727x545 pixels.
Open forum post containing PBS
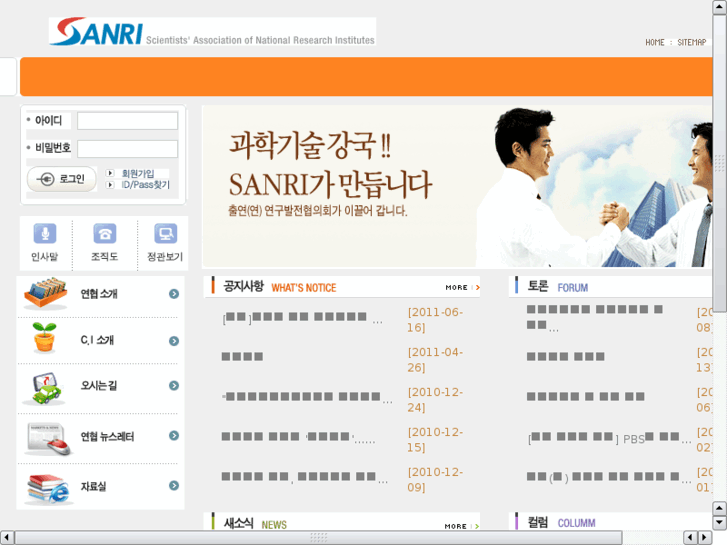[609, 438]
